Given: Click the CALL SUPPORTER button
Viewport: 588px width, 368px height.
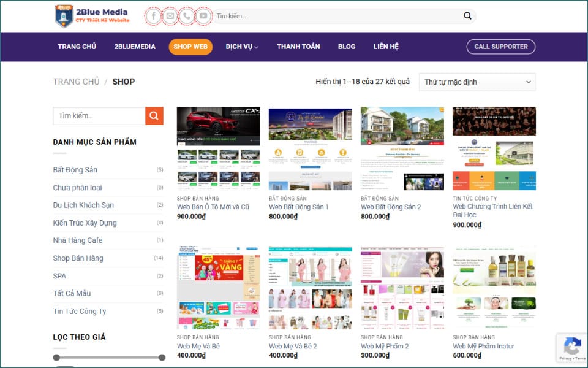Looking at the screenshot, I should click(500, 46).
